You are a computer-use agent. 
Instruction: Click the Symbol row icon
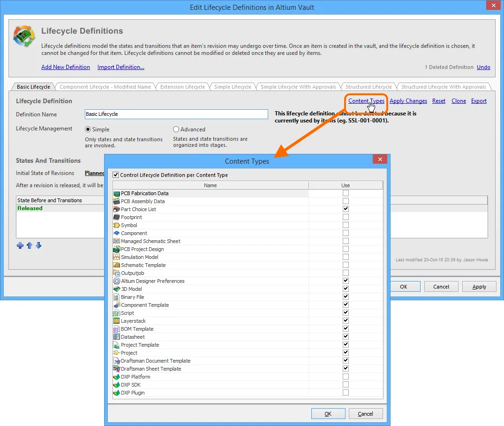pos(117,225)
